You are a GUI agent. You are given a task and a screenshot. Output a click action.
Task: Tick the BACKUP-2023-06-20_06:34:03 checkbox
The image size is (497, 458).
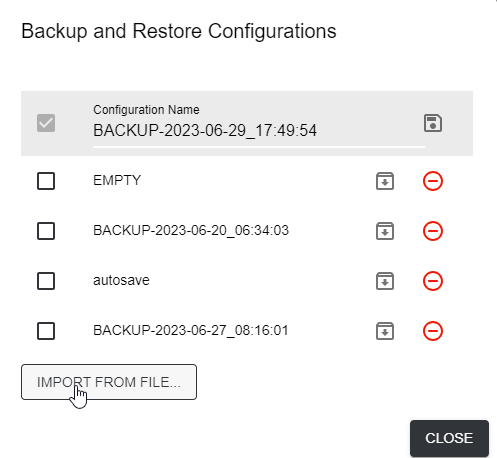click(46, 231)
